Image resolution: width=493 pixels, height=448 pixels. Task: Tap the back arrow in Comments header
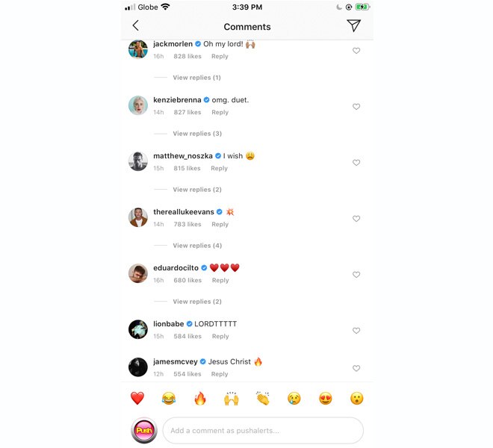pyautogui.click(x=135, y=25)
